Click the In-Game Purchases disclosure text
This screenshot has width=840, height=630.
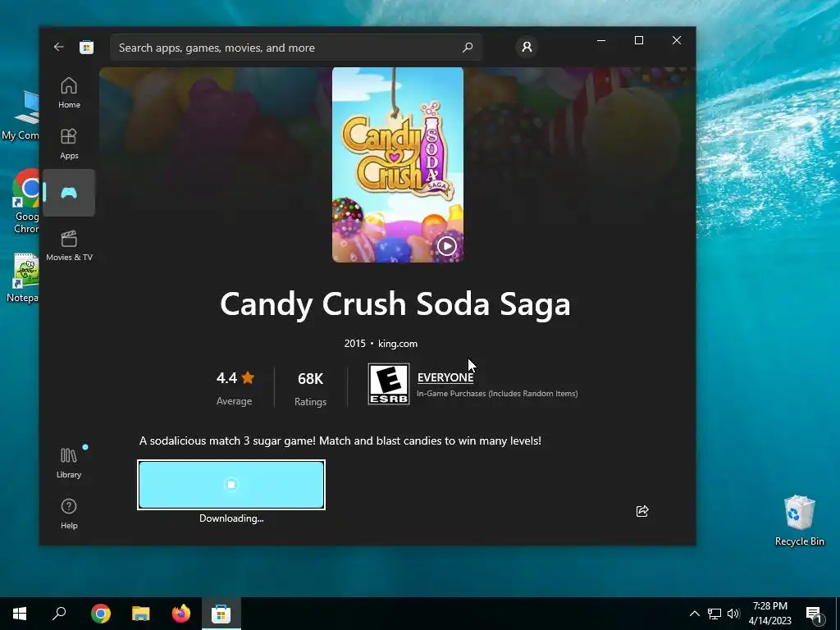click(497, 393)
